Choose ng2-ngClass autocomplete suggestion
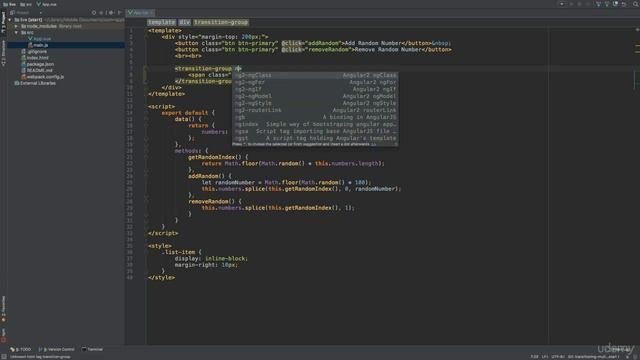This screenshot has width=640, height=360. 315,75
